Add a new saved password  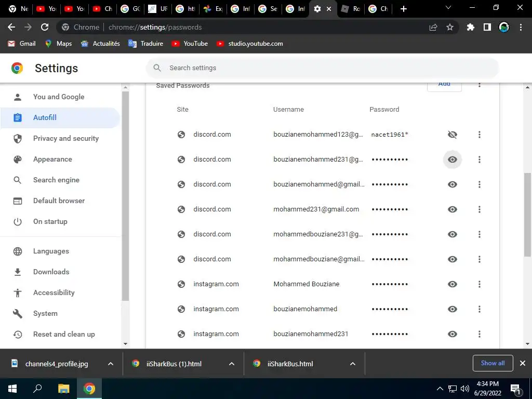(444, 86)
